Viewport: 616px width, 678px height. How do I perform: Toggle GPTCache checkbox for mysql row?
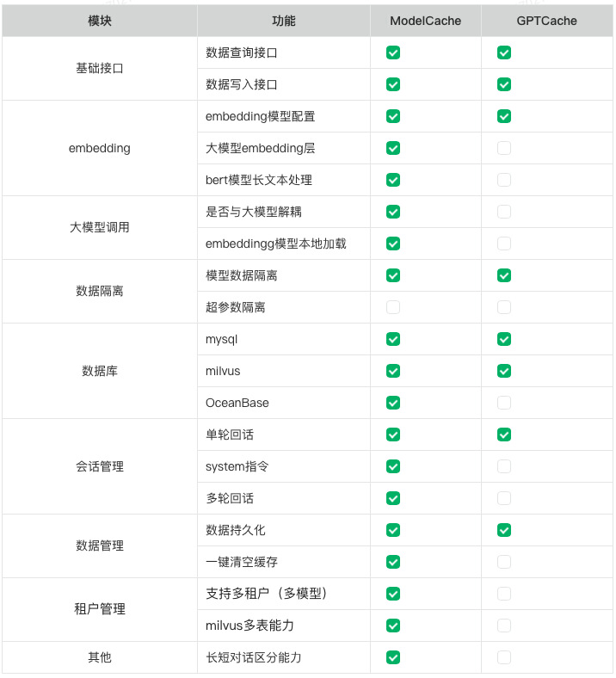point(504,339)
